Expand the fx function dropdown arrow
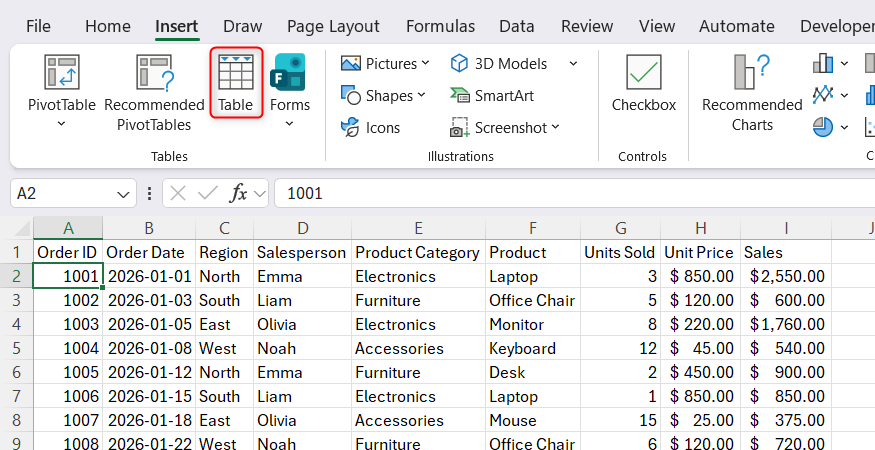 pyautogui.click(x=259, y=194)
